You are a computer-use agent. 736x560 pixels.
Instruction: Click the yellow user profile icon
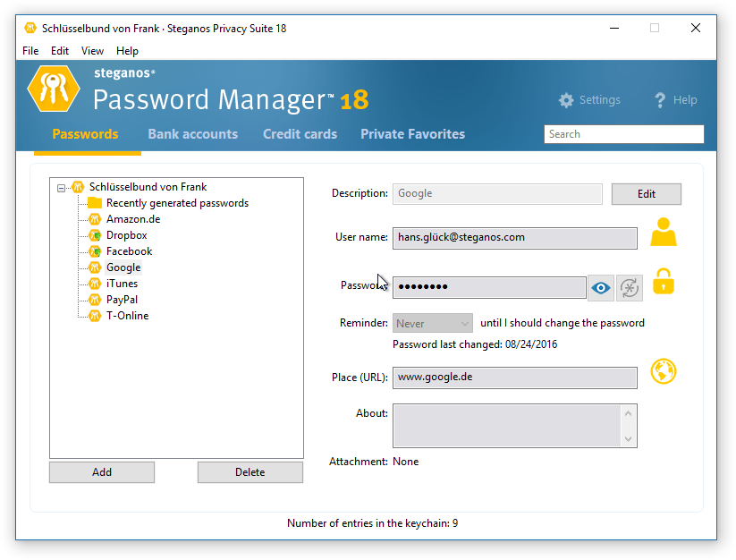(x=663, y=233)
